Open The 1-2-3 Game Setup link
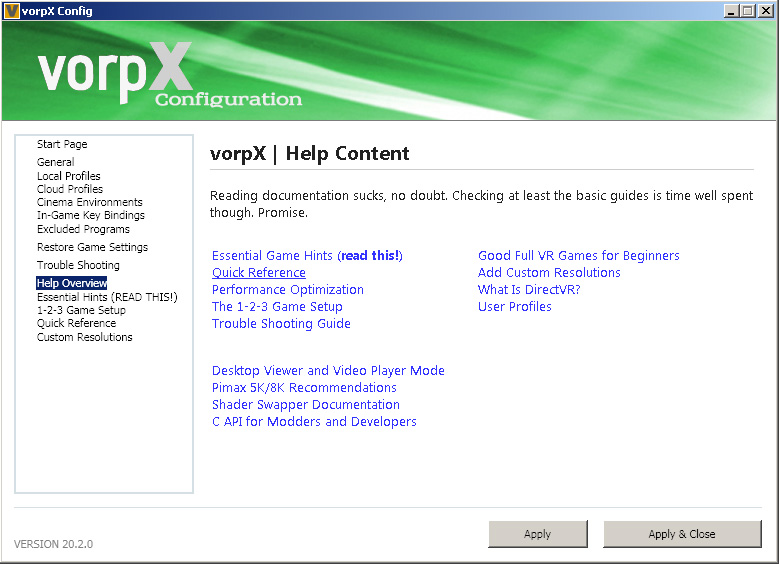The height and width of the screenshot is (564, 779). (277, 307)
